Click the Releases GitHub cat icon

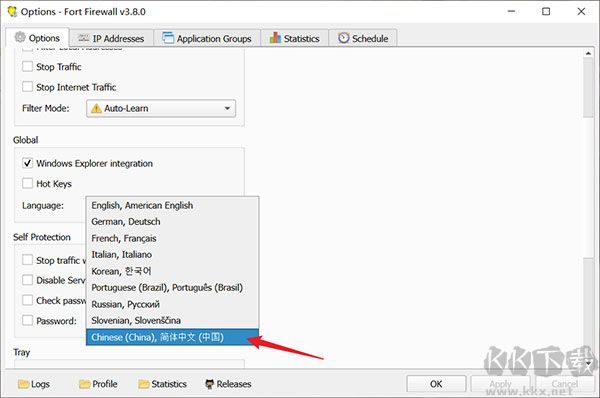[x=209, y=384]
